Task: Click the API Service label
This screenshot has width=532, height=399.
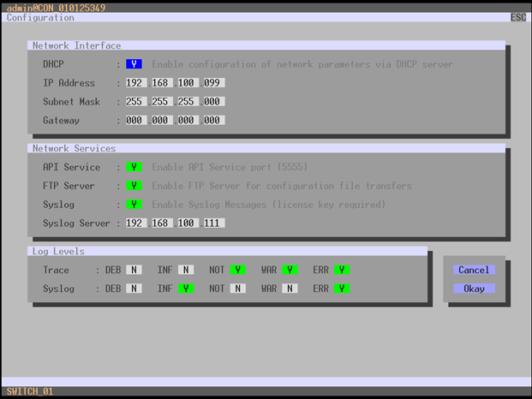Action: click(x=72, y=167)
